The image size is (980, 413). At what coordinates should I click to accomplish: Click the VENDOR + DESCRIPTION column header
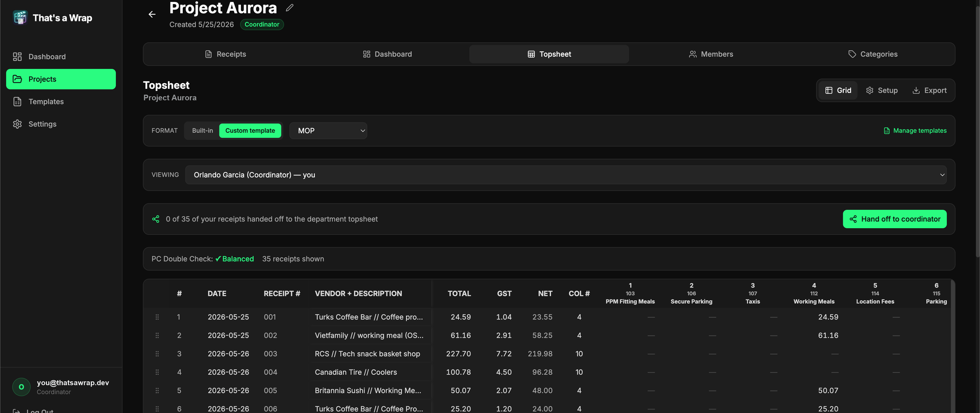tap(358, 294)
